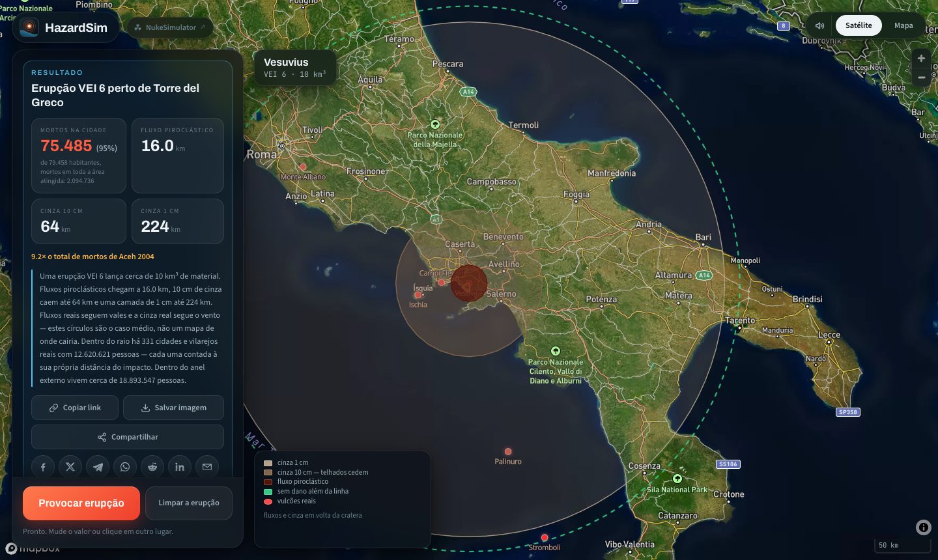Viewport: 938px width, 560px height.
Task: Click Provocar erupção button
Action: tap(81, 503)
